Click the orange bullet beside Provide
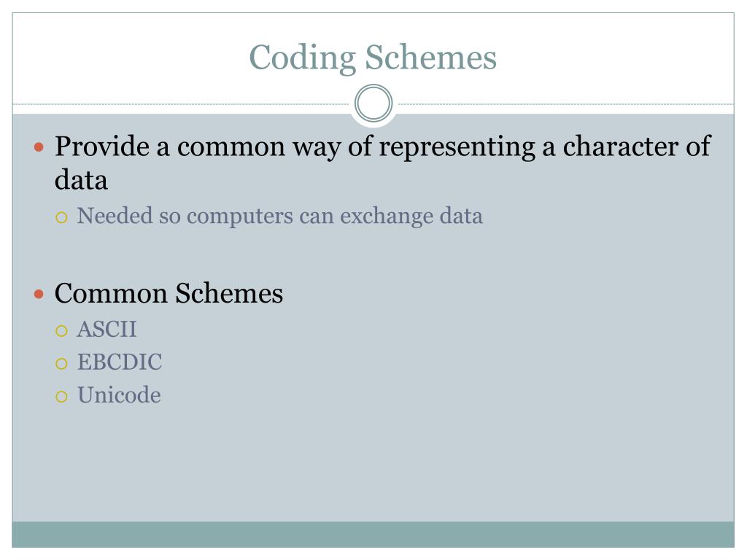The image size is (747, 560). (39, 147)
